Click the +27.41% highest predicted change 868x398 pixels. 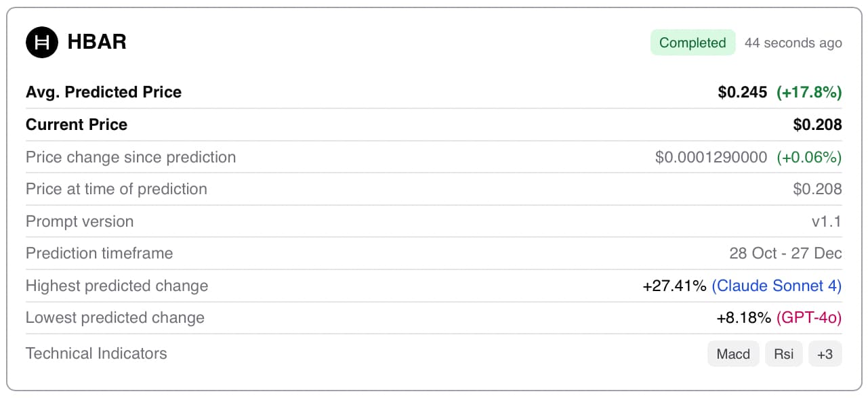[674, 286]
